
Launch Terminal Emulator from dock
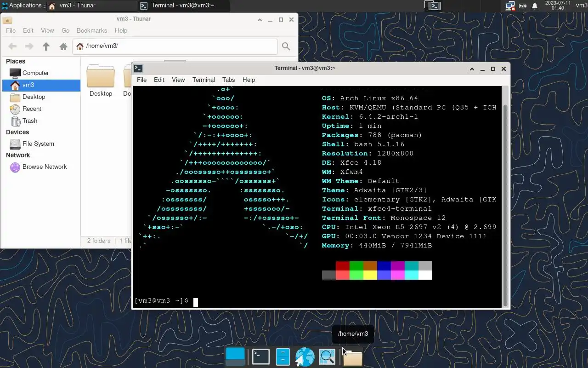point(260,357)
